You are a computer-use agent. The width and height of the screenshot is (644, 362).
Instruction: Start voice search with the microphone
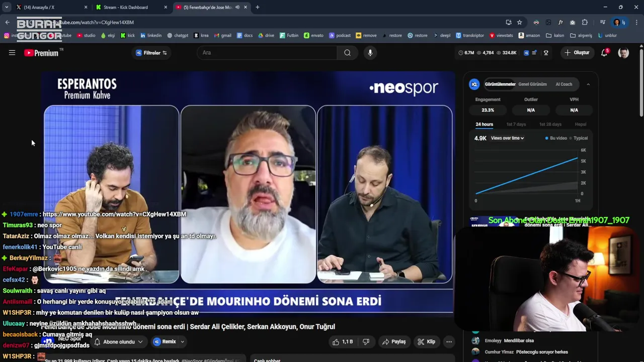tap(370, 53)
